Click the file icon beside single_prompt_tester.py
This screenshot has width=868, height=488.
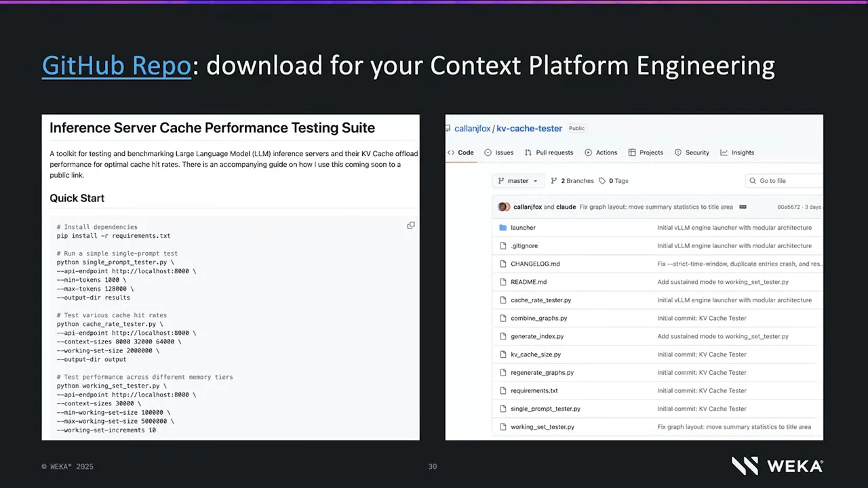(x=503, y=409)
